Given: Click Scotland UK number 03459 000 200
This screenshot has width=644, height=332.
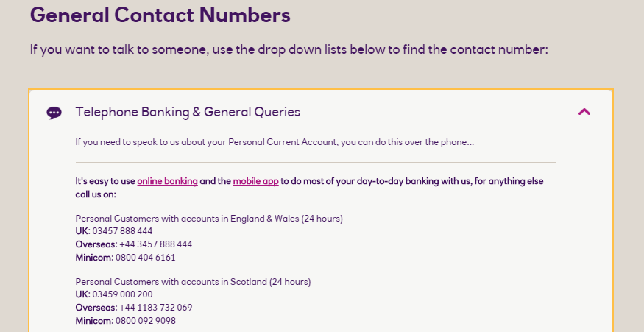Looking at the screenshot, I should point(122,294).
